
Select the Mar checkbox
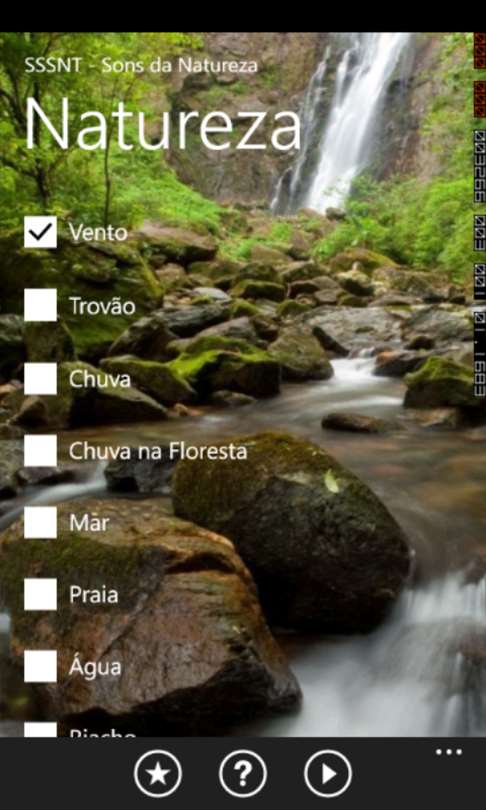click(40, 522)
